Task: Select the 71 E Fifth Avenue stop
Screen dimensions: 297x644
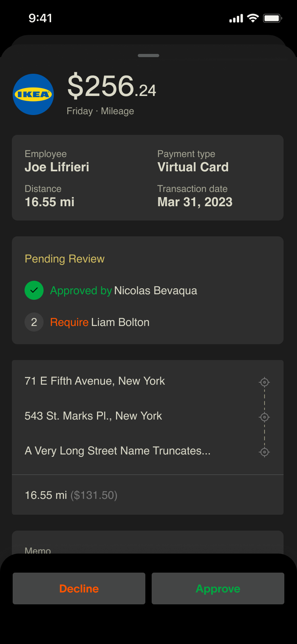Action: [95, 381]
